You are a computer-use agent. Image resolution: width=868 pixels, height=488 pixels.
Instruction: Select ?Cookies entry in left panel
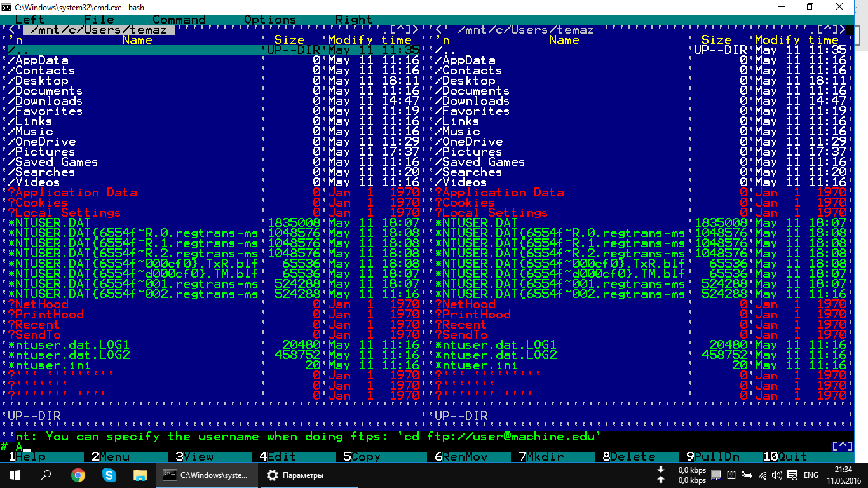pos(214,203)
